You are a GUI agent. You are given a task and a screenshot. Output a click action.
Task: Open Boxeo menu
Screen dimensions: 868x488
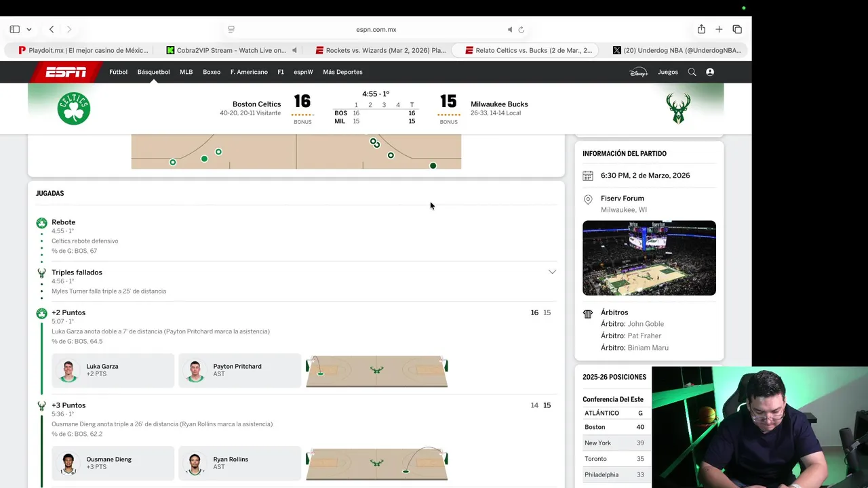click(212, 72)
